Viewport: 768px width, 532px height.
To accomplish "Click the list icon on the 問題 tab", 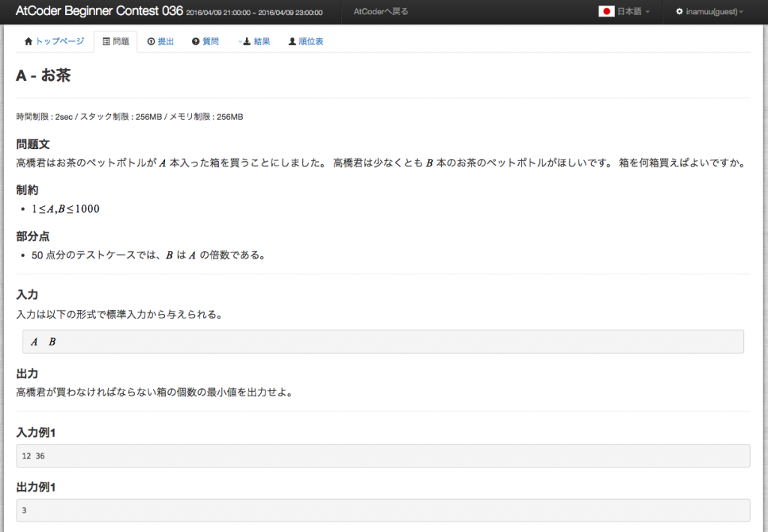I will coord(106,42).
